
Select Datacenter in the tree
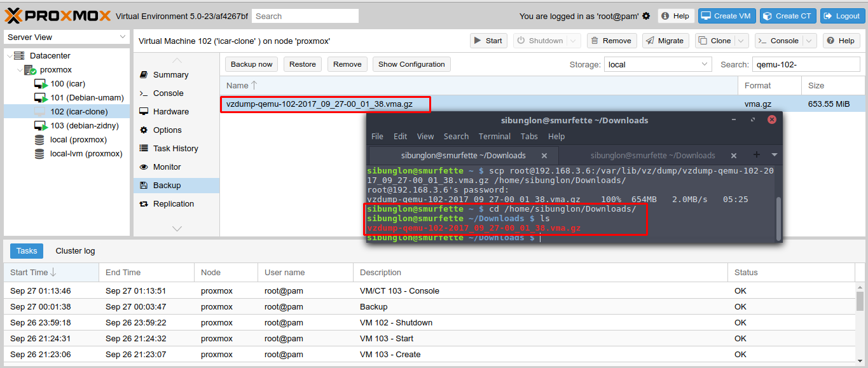point(50,56)
